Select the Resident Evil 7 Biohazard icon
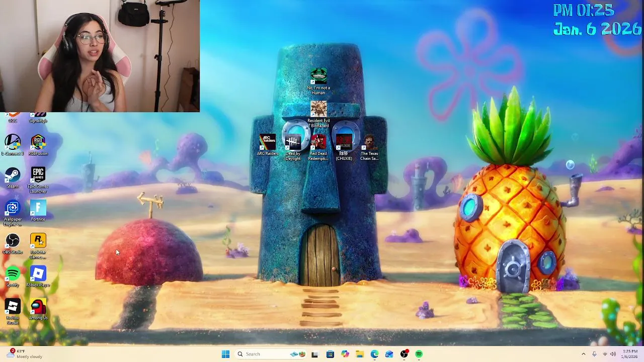Screen dimensions: 644x362 pos(318,115)
